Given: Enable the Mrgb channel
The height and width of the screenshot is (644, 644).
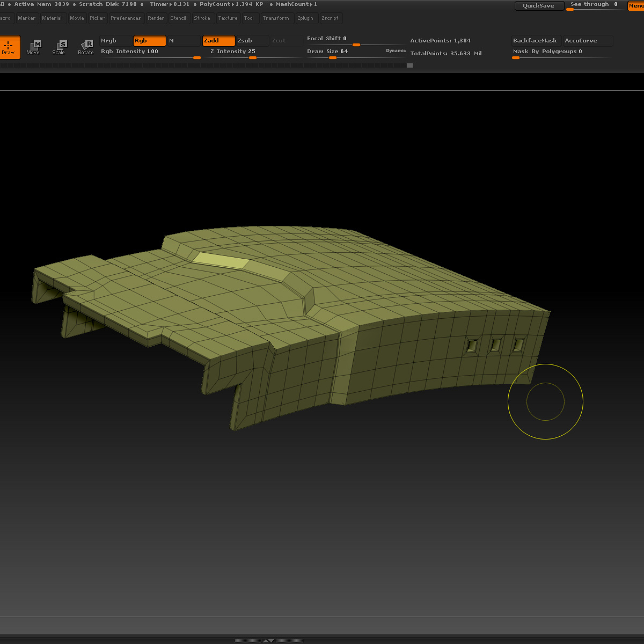Looking at the screenshot, I should click(x=115, y=41).
